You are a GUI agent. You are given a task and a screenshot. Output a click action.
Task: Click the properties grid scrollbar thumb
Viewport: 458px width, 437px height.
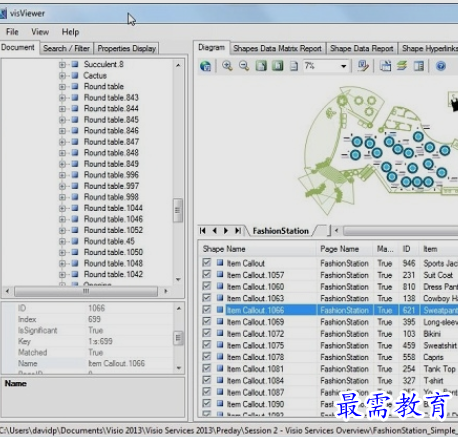point(178,338)
